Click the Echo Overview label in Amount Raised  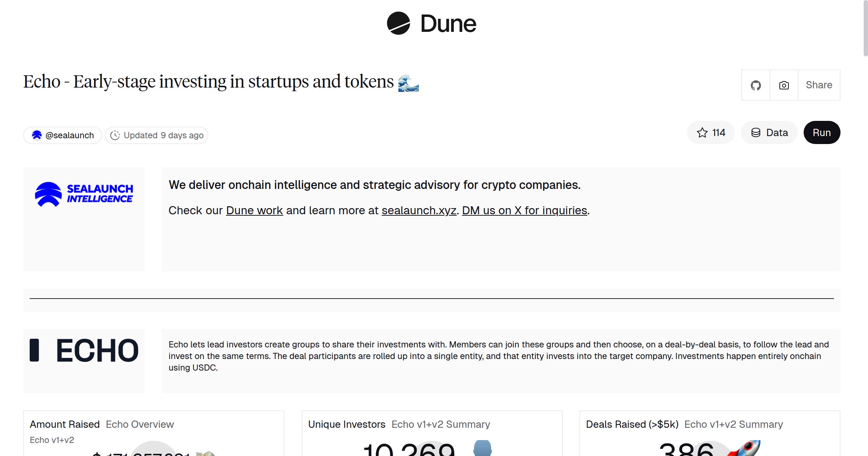click(x=140, y=425)
